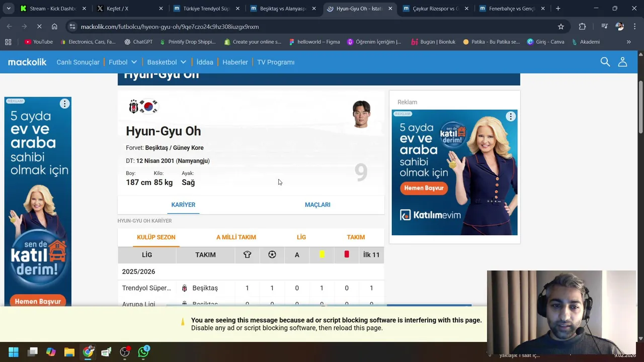The image size is (644, 362).
Task: Click the yellow card column header
Action: click(322, 255)
